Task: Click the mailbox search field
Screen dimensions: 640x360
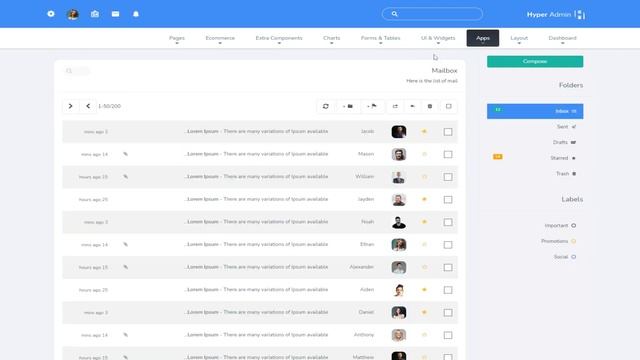Action: tap(77, 71)
